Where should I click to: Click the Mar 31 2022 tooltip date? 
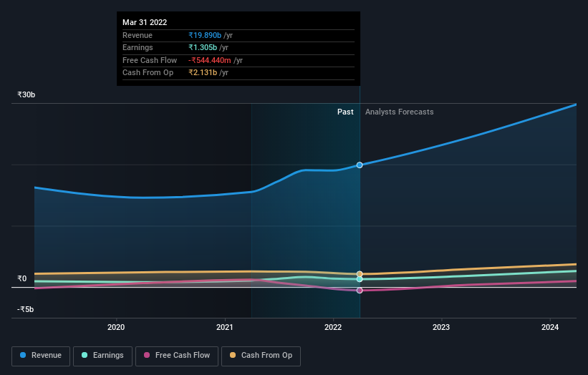pos(145,22)
